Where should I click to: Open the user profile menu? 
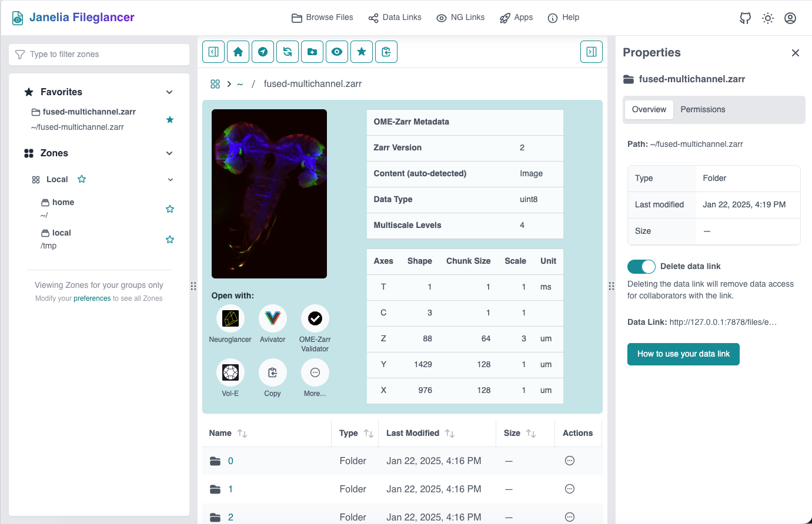790,18
